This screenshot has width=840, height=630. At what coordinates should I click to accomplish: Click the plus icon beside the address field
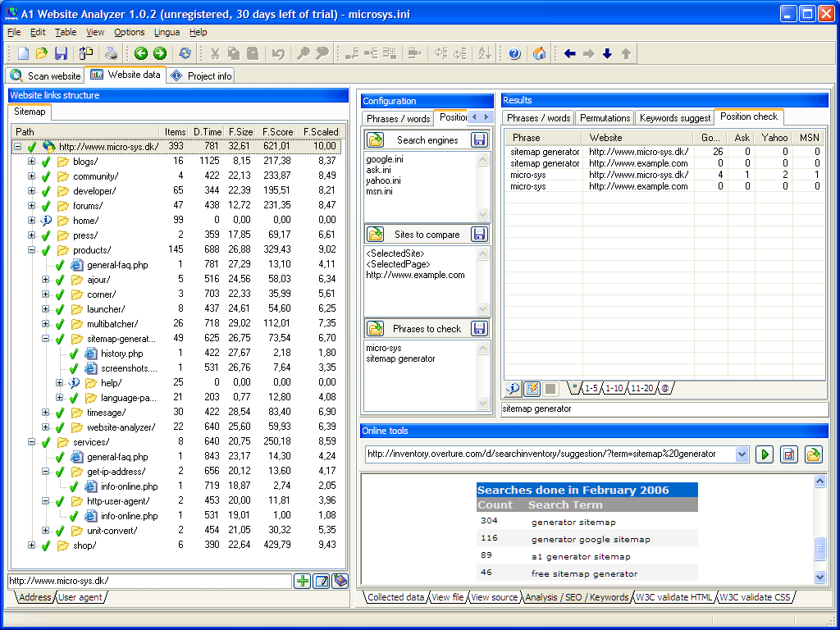tap(303, 581)
